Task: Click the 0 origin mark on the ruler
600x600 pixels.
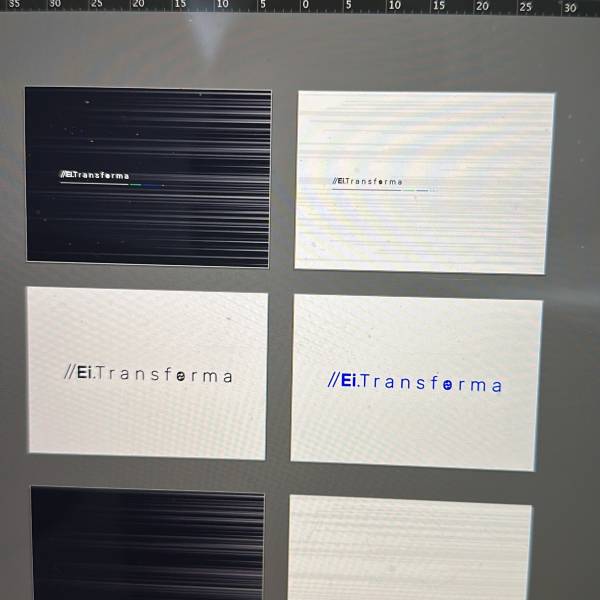Action: tap(305, 5)
